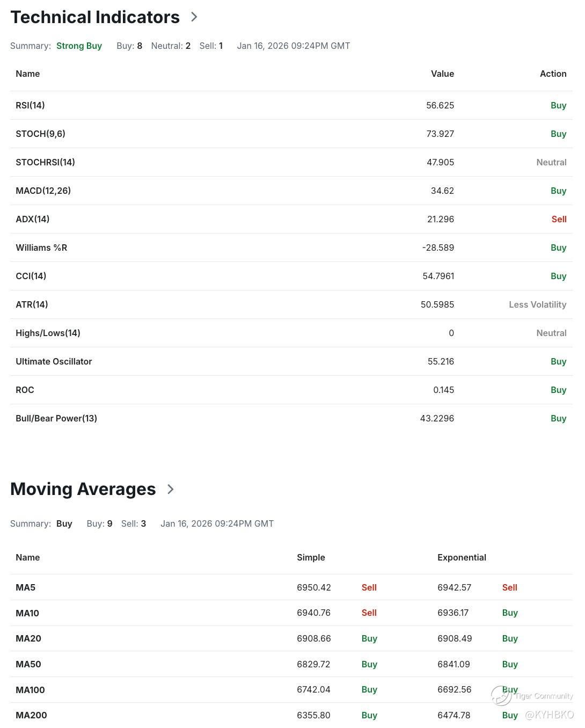Click the Action column header
This screenshot has width=585, height=728.
pos(553,74)
